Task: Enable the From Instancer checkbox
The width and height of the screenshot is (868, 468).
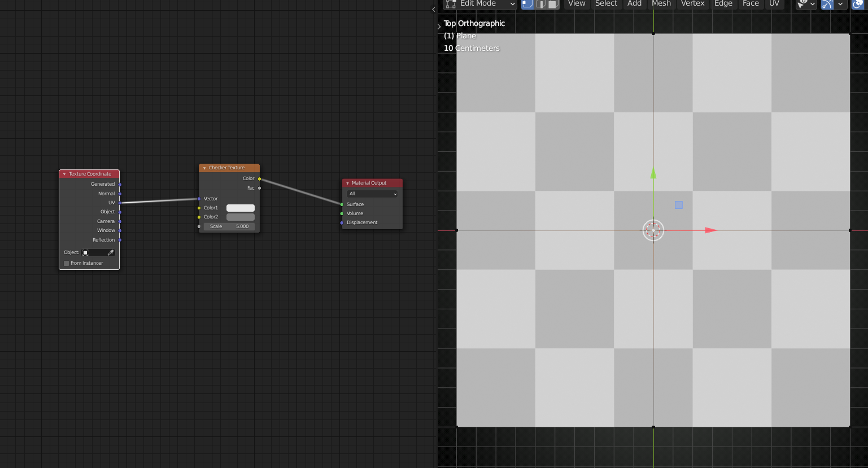Action: (66, 263)
